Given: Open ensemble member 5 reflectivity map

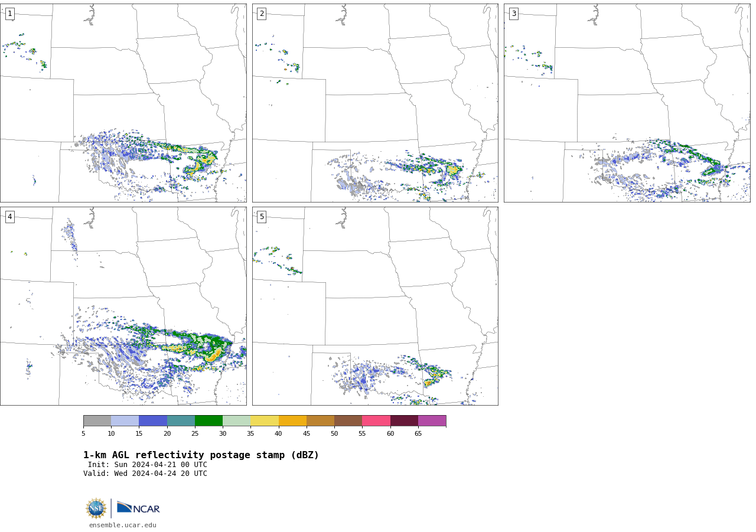Looking at the screenshot, I should click(x=375, y=306).
